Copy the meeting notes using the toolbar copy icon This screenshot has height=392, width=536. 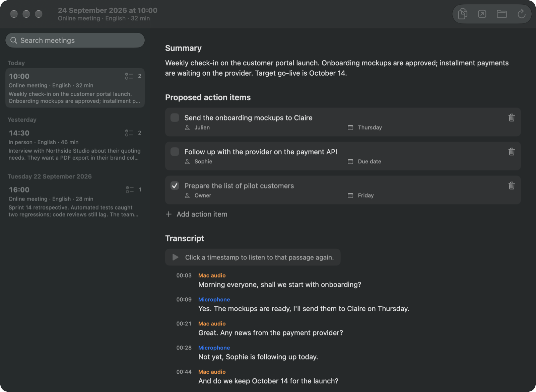463,14
